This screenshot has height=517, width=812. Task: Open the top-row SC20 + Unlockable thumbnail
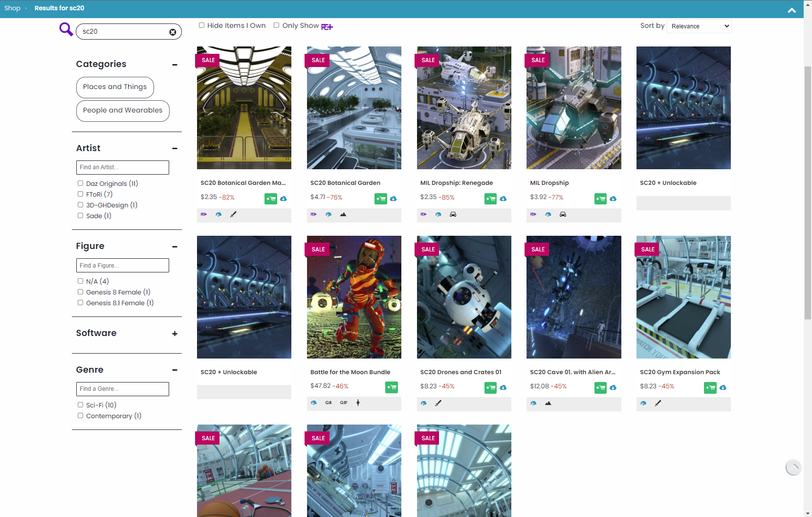coord(683,108)
